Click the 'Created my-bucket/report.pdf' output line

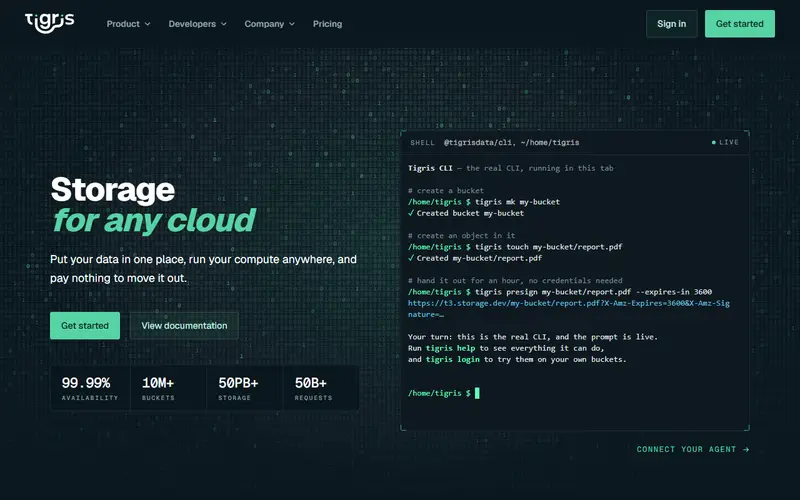474,258
